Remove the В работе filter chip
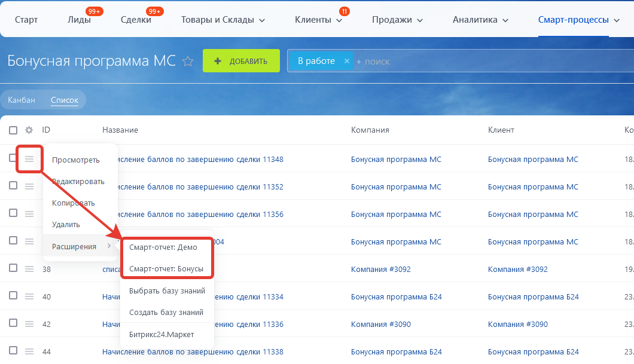Image resolution: width=634 pixels, height=364 pixels. (346, 61)
